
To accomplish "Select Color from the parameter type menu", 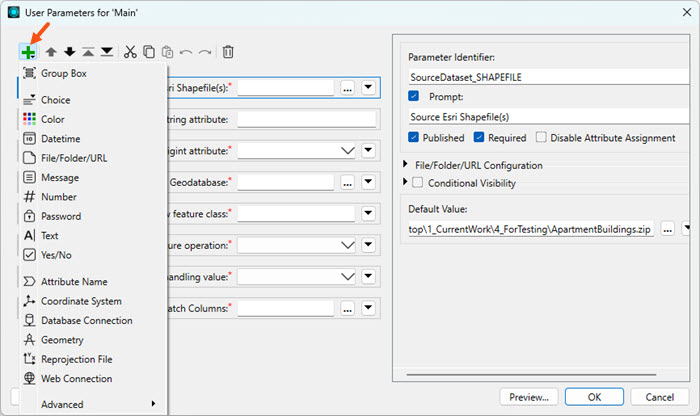I will click(x=53, y=119).
